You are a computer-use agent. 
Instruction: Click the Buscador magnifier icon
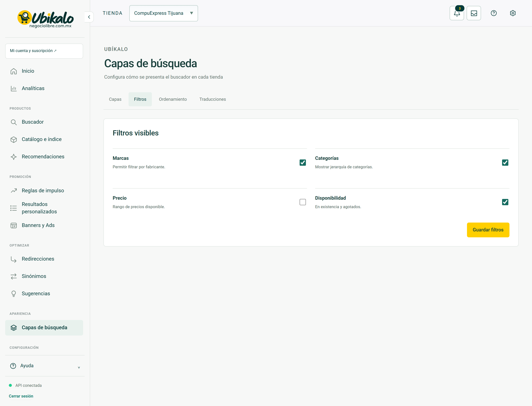point(13,122)
